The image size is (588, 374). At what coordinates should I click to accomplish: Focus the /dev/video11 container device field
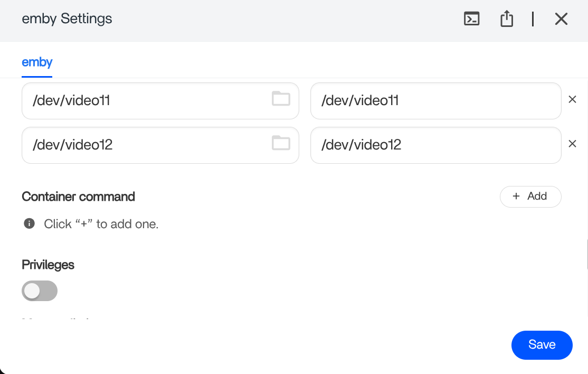(x=435, y=100)
